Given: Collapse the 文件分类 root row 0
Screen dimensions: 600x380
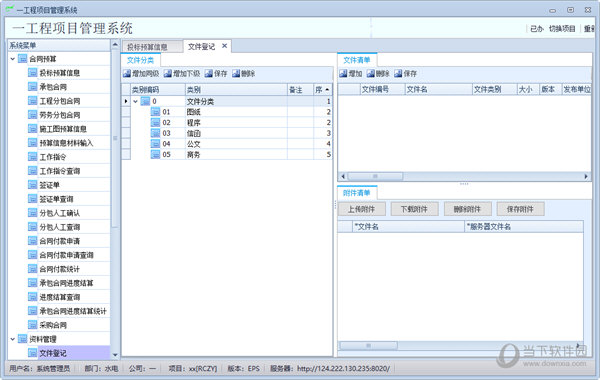Looking at the screenshot, I should tap(135, 101).
